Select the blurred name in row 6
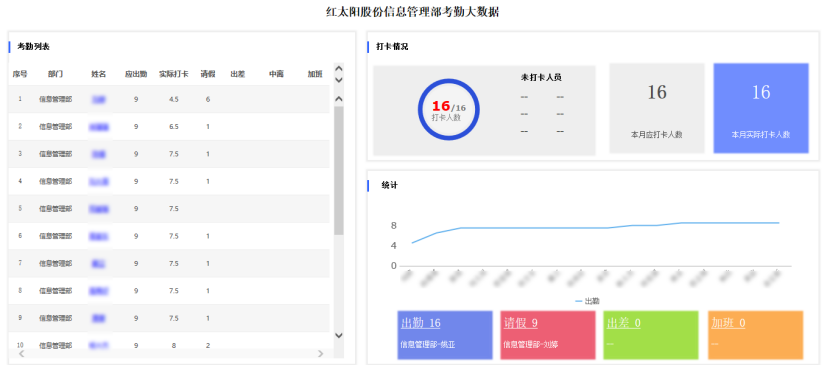The image size is (830, 366). click(x=98, y=236)
